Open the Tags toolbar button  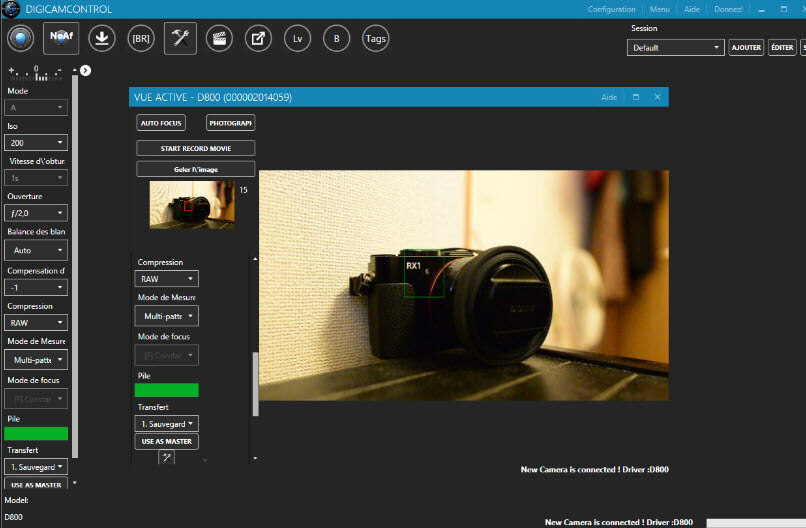(x=375, y=38)
